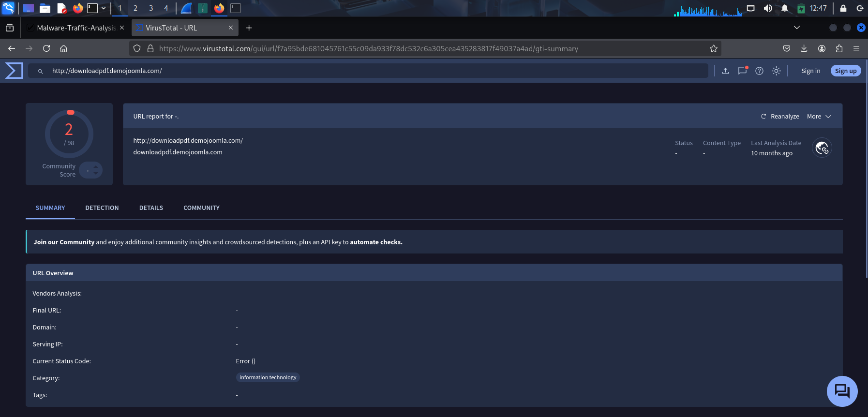Toggle light/dark theme sun icon
The image size is (868, 417).
click(x=776, y=71)
